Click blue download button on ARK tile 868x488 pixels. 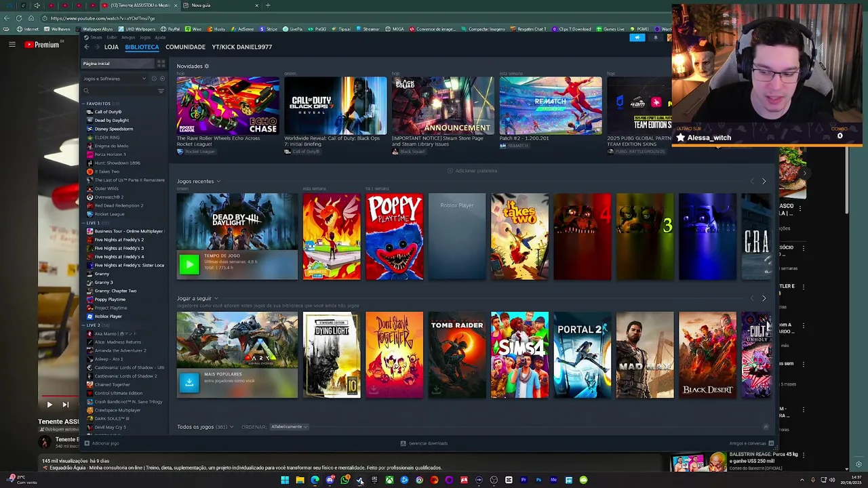tap(189, 382)
